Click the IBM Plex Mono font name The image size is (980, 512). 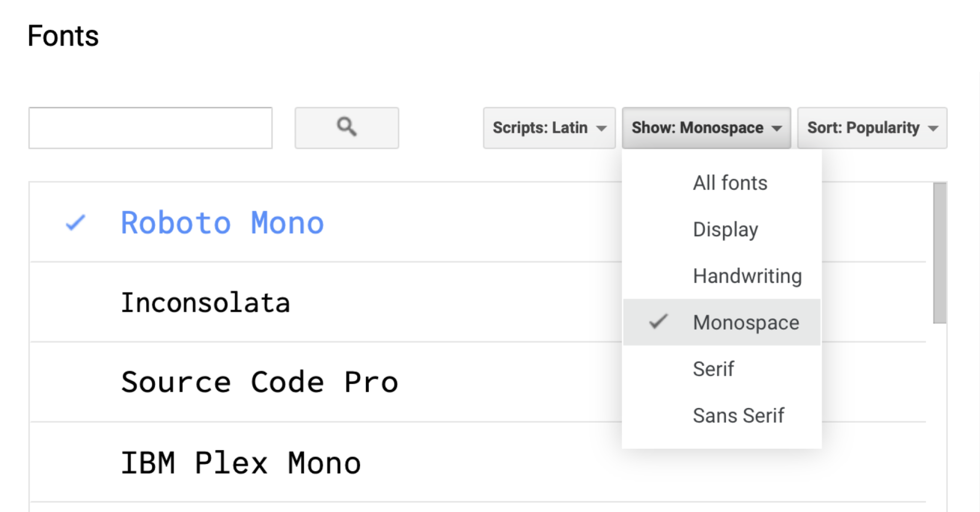tap(241, 461)
